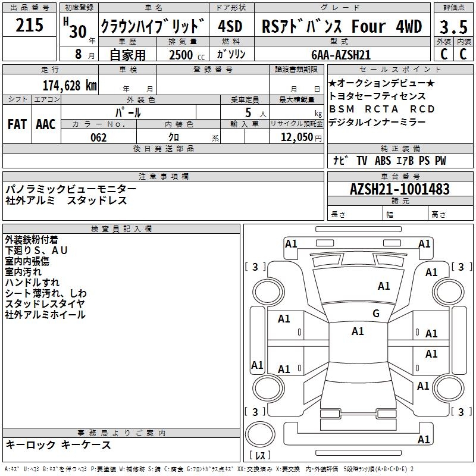Click the 3.5 evaluation score
This screenshot has height=476, width=476.
click(452, 26)
